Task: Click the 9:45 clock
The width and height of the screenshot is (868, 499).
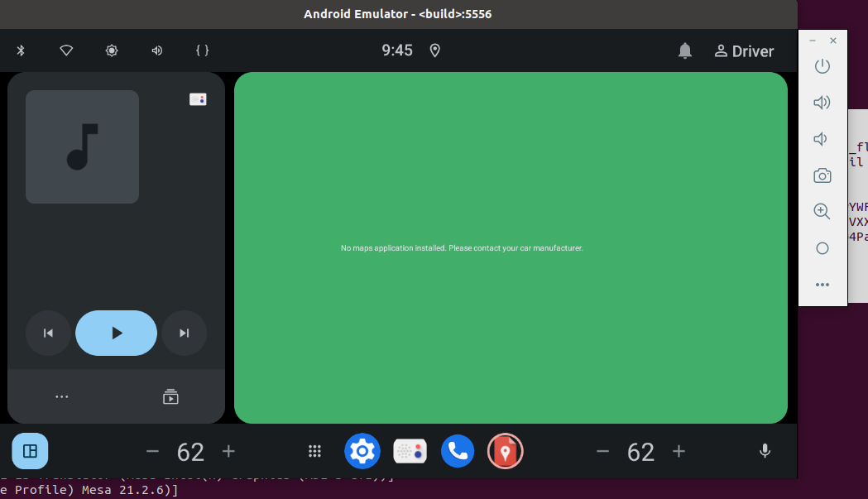Action: (x=397, y=50)
